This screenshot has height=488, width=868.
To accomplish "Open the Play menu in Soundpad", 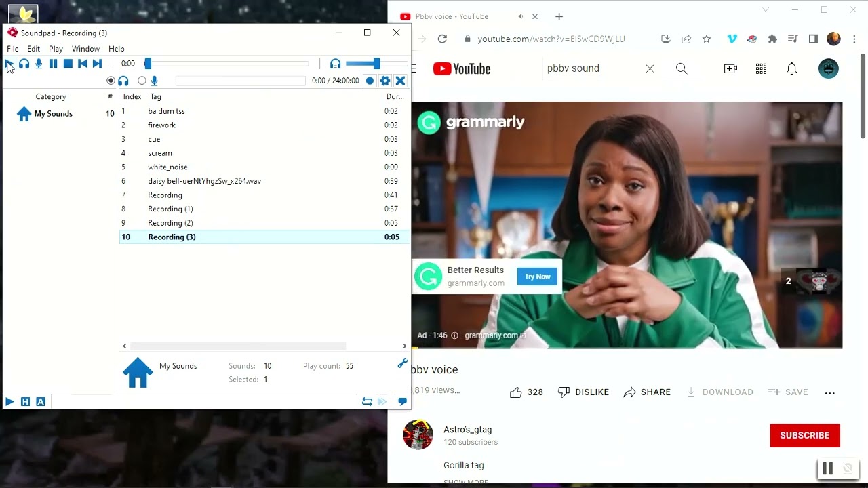I will tap(56, 49).
